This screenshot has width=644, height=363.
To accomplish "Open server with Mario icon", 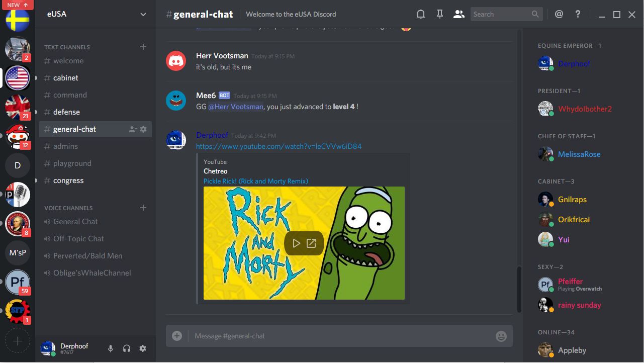I will pos(18,136).
